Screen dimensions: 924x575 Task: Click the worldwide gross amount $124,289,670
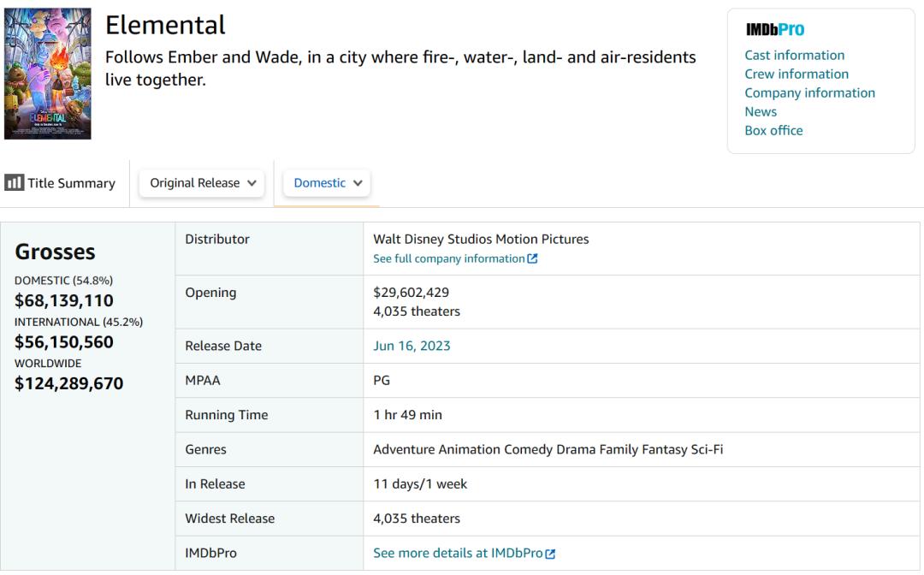[x=69, y=383]
